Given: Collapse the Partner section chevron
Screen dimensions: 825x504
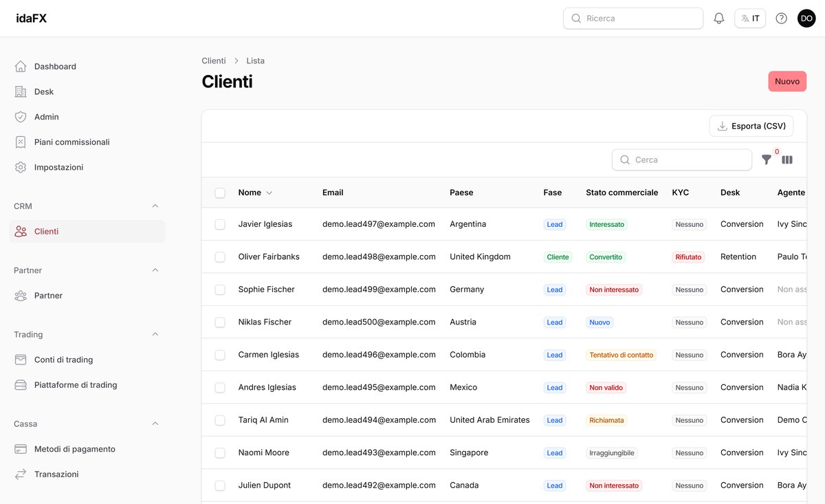Looking at the screenshot, I should pos(155,270).
